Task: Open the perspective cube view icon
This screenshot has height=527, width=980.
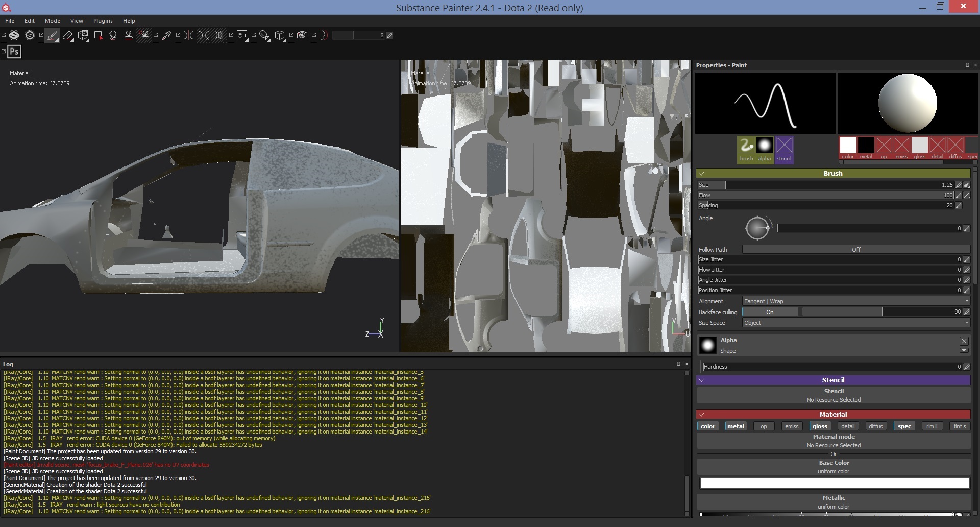Action: point(280,35)
